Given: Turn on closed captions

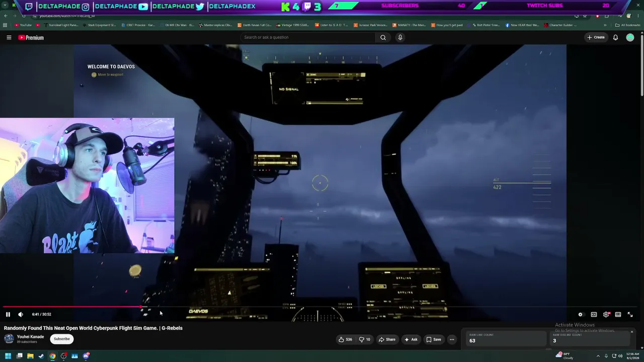Looking at the screenshot, I should 594,314.
